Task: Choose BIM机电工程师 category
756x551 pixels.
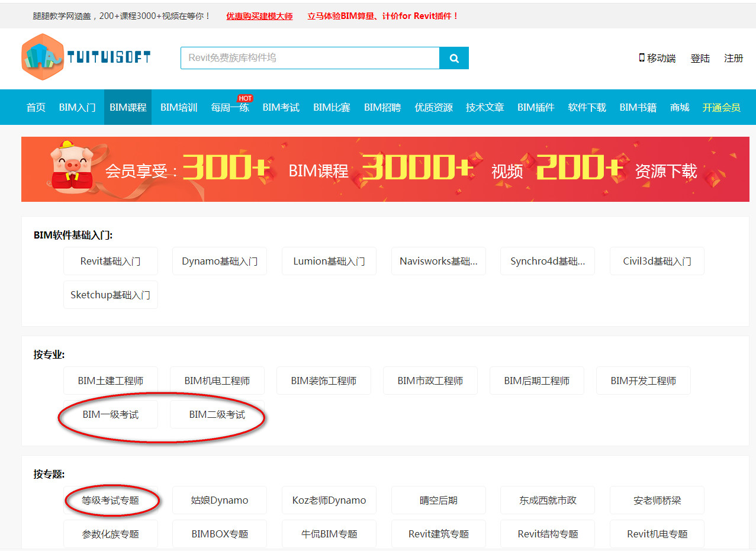Action: click(x=217, y=381)
